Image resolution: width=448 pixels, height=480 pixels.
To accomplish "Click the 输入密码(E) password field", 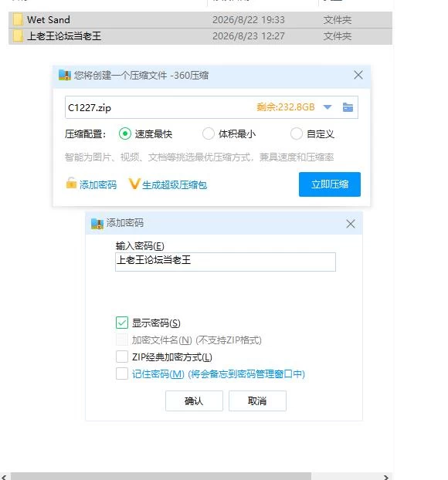I will click(226, 262).
